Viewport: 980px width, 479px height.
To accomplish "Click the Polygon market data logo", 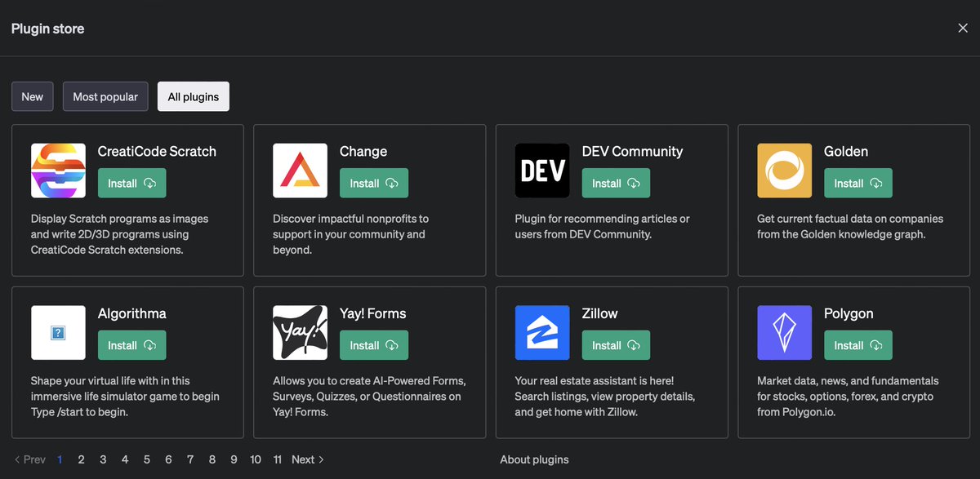I will pyautogui.click(x=784, y=332).
